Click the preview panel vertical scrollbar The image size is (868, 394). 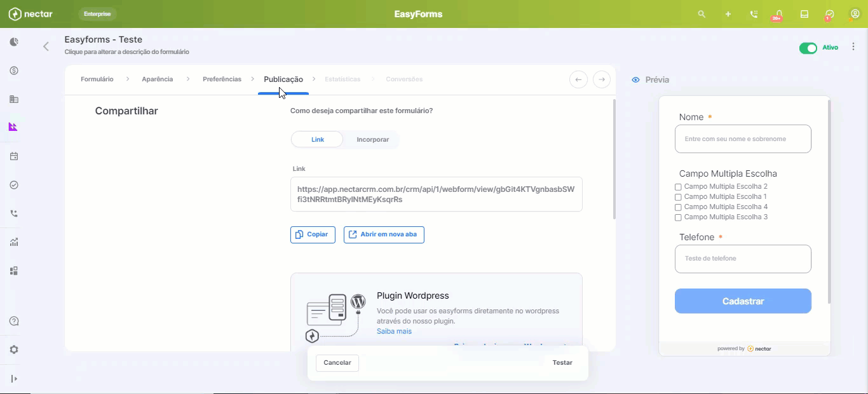829,201
